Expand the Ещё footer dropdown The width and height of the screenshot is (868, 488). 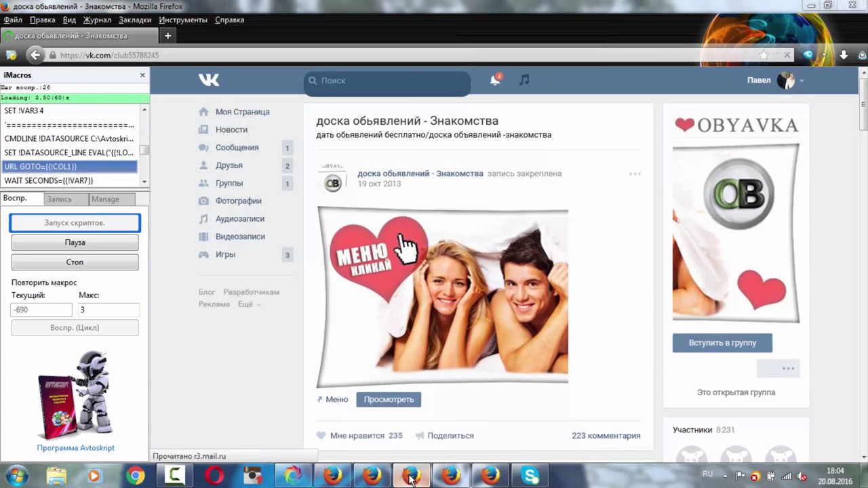click(x=250, y=304)
